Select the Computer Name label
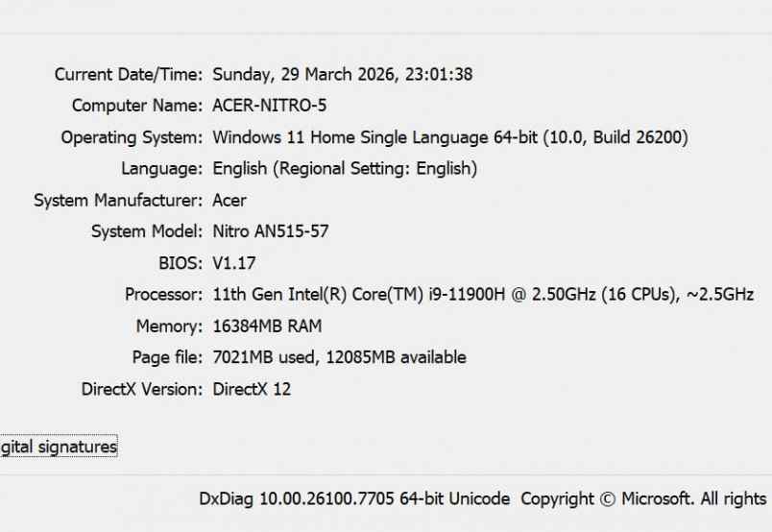The height and width of the screenshot is (532, 772). coord(136,106)
